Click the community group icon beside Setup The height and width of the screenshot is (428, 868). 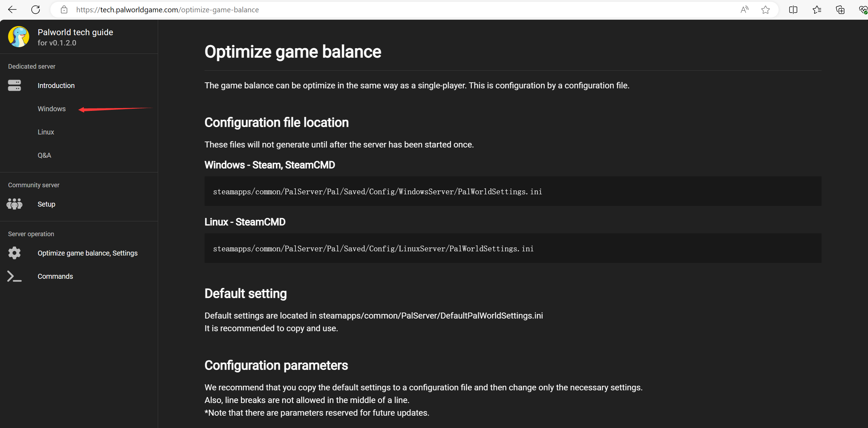(x=14, y=204)
